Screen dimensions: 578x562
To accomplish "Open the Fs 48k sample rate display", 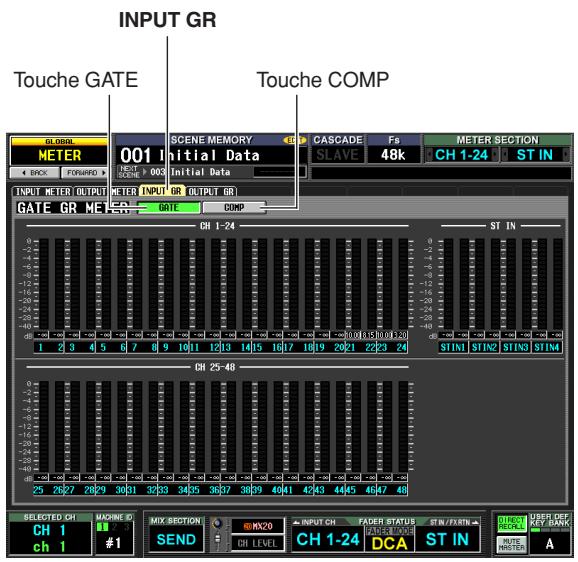I will coord(394,155).
